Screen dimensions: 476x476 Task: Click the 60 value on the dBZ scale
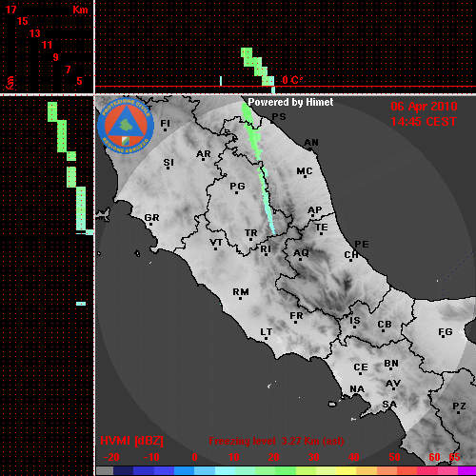[434, 457]
